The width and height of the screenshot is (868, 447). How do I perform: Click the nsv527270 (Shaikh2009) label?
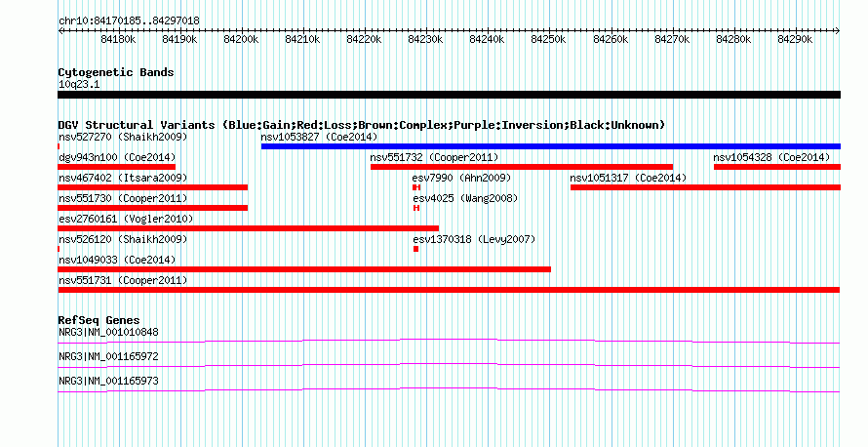[123, 137]
